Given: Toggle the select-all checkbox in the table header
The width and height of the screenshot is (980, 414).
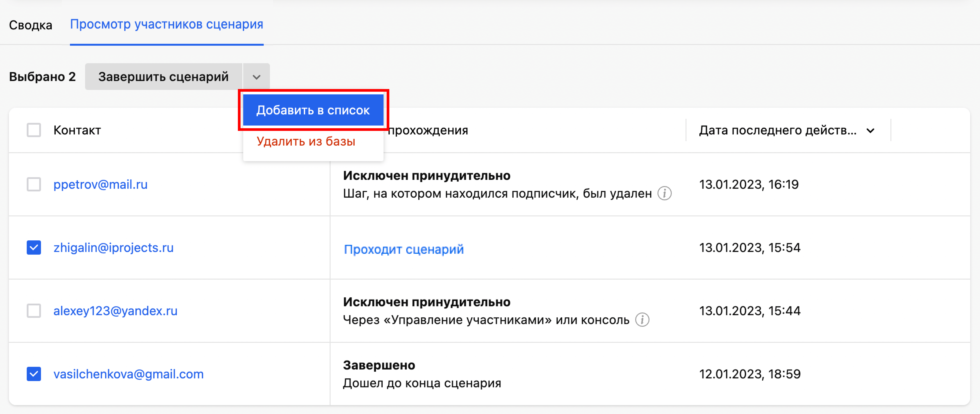Looking at the screenshot, I should [33, 130].
